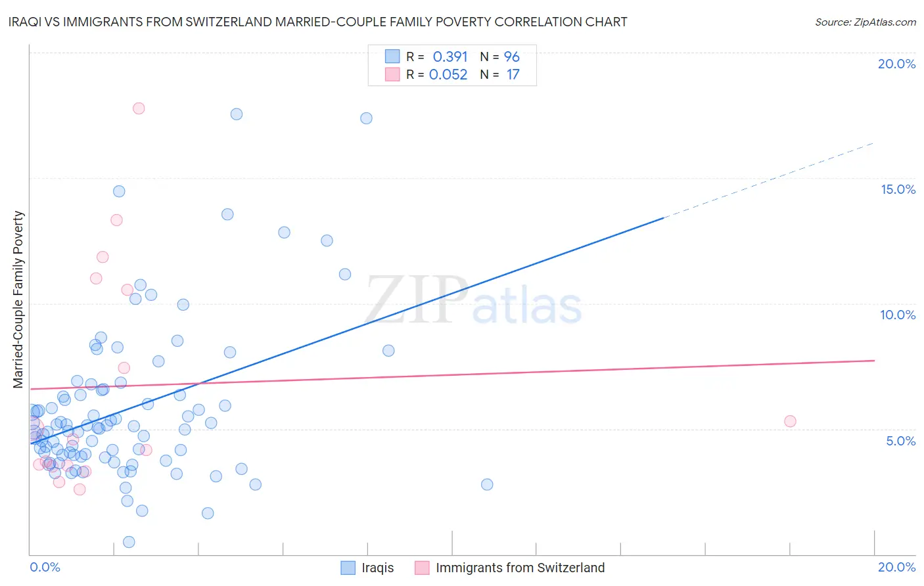Screen dimensions: 924x586
Task: Click the N = 96 value in legend
Action: (500, 56)
